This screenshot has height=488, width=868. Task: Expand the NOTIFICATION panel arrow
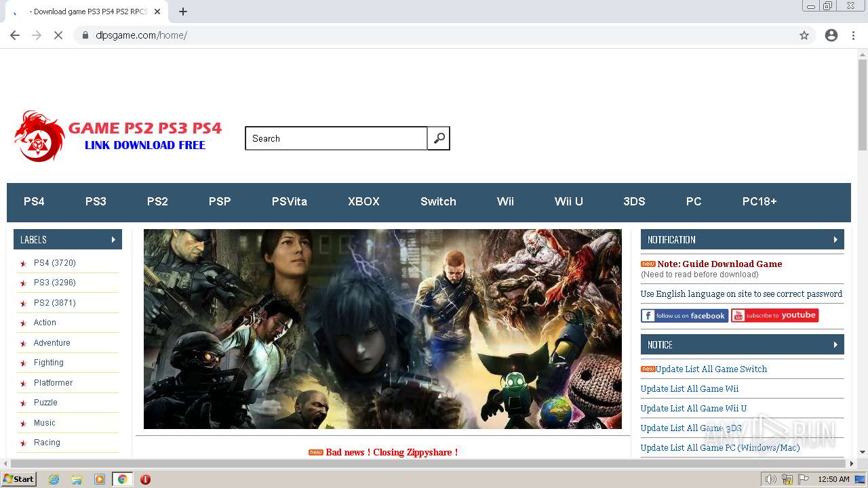tap(835, 240)
